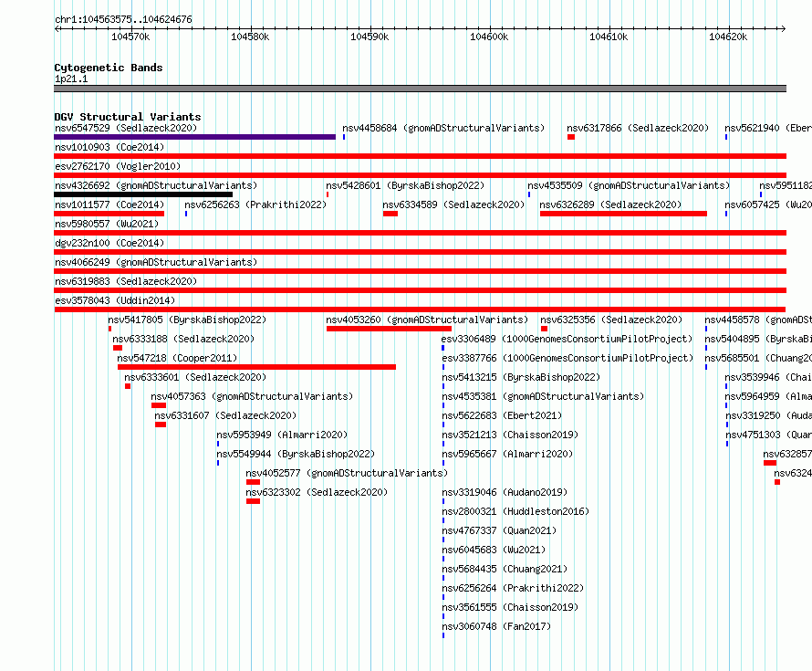The height and width of the screenshot is (671, 812).
Task: Select nsv5622683 (Ebert2021) label
Action: point(502,415)
